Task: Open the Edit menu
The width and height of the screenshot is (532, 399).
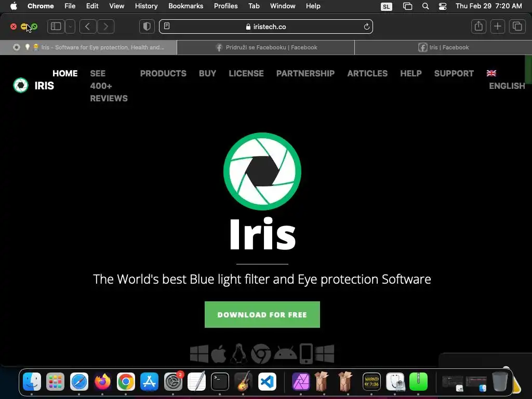Action: pyautogui.click(x=92, y=6)
